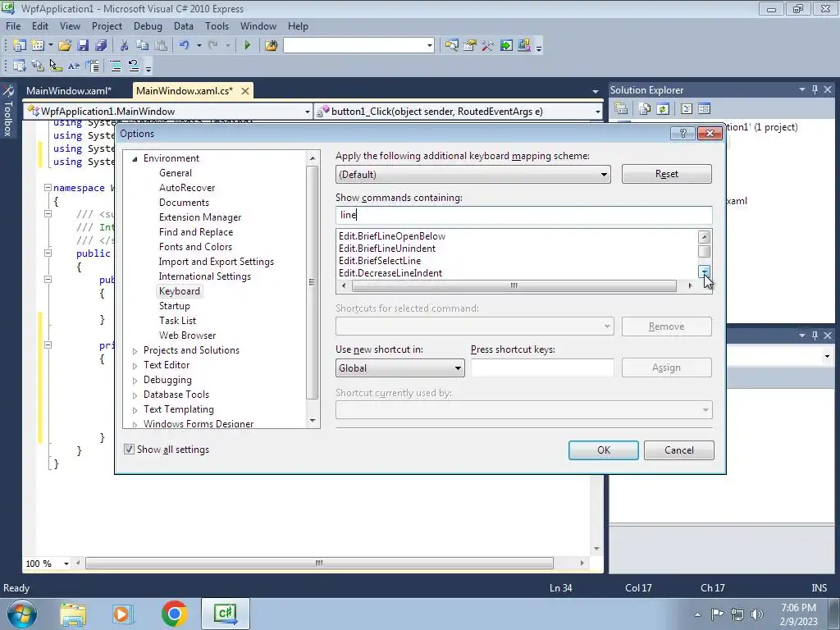
Task: Switch to the MainWindow.xaml* tab
Action: pos(69,90)
